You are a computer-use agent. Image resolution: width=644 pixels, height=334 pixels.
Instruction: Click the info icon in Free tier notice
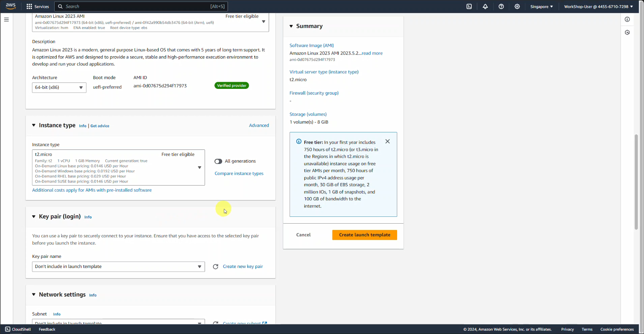[299, 141]
